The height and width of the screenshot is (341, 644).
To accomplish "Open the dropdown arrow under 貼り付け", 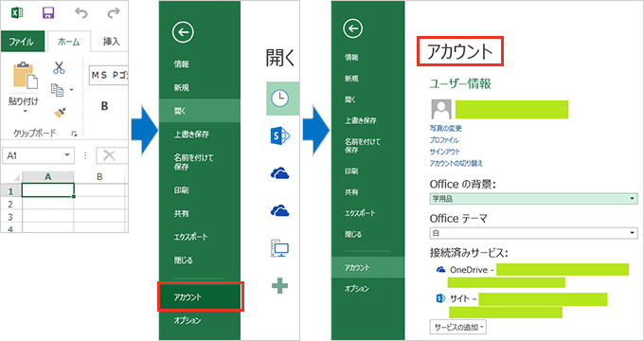I will pos(25,112).
